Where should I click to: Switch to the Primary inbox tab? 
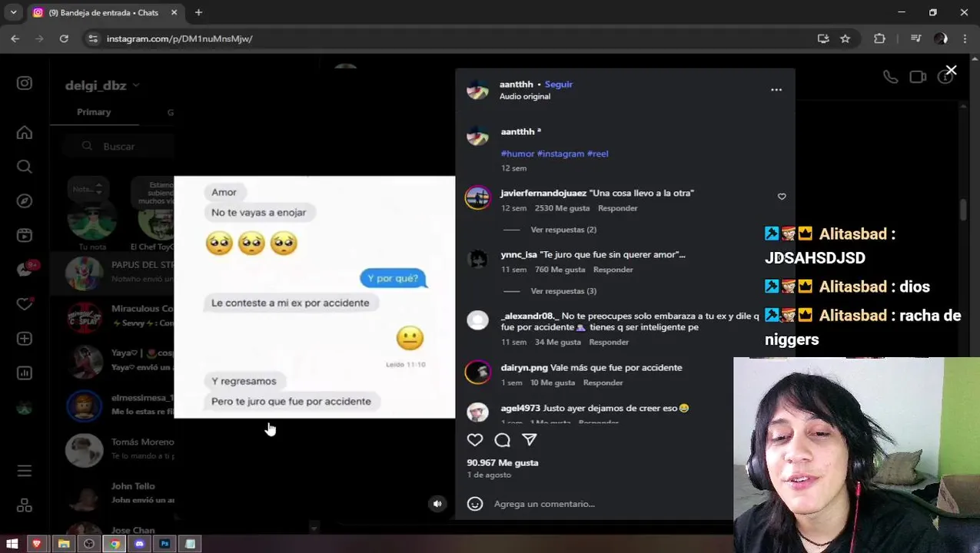94,112
